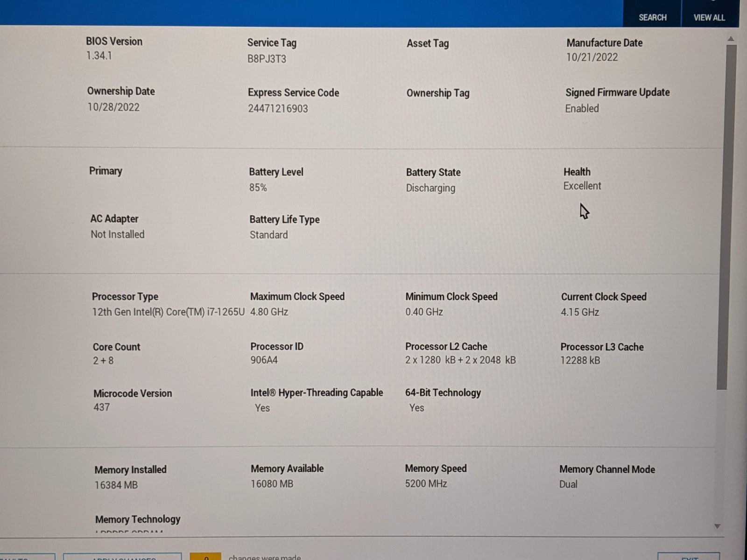Click the BIOS Version 1.34.1 value
Viewport: 747px width, 560px height.
(99, 56)
